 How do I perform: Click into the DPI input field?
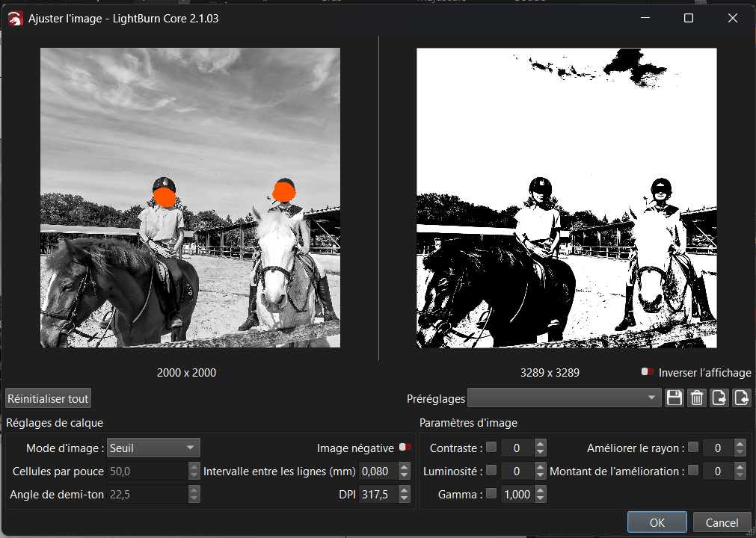(x=379, y=494)
